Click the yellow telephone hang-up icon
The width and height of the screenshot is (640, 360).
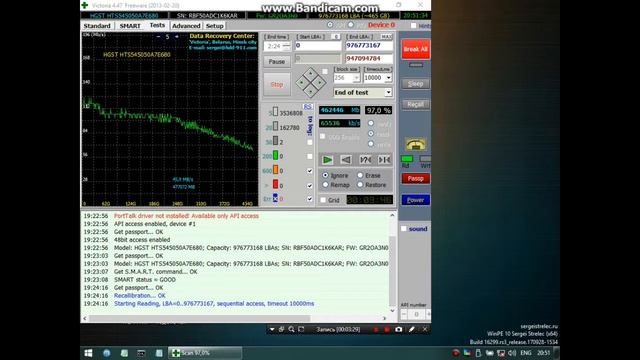[416, 144]
